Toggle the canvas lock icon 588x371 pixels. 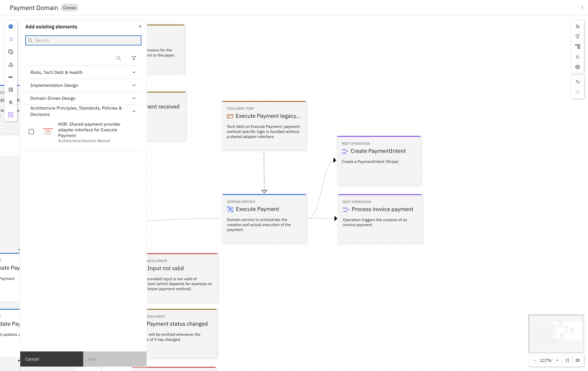(x=578, y=57)
